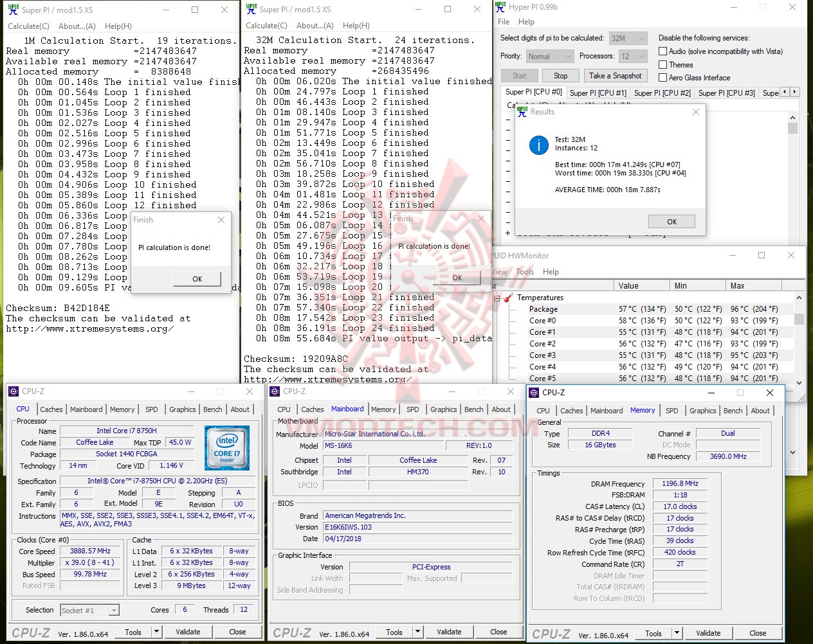Open Tools dropdown arrow in left CPU-Z
The height and width of the screenshot is (644, 813).
pos(156,632)
